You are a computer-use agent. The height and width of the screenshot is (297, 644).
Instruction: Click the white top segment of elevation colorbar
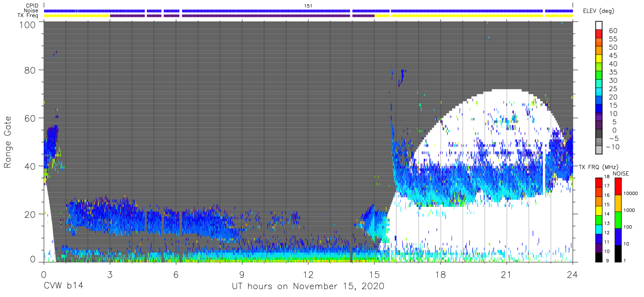(600, 26)
